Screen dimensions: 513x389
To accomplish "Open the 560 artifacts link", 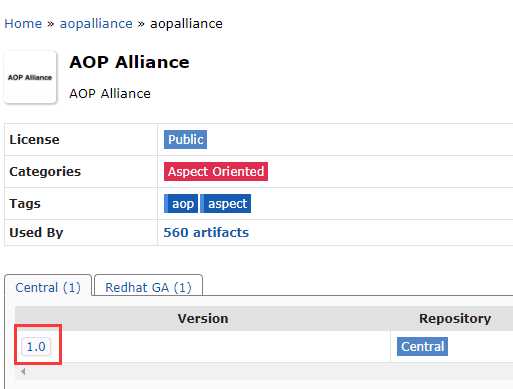I will point(206,232).
